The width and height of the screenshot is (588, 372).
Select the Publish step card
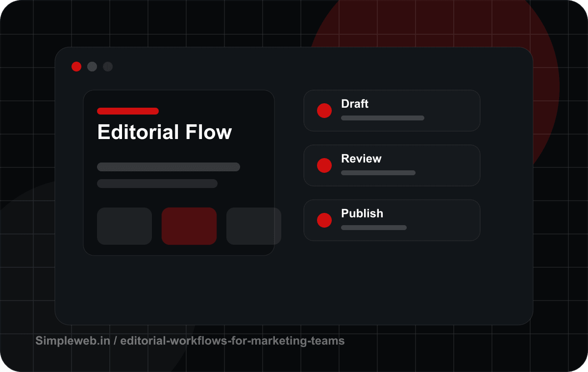point(392,220)
